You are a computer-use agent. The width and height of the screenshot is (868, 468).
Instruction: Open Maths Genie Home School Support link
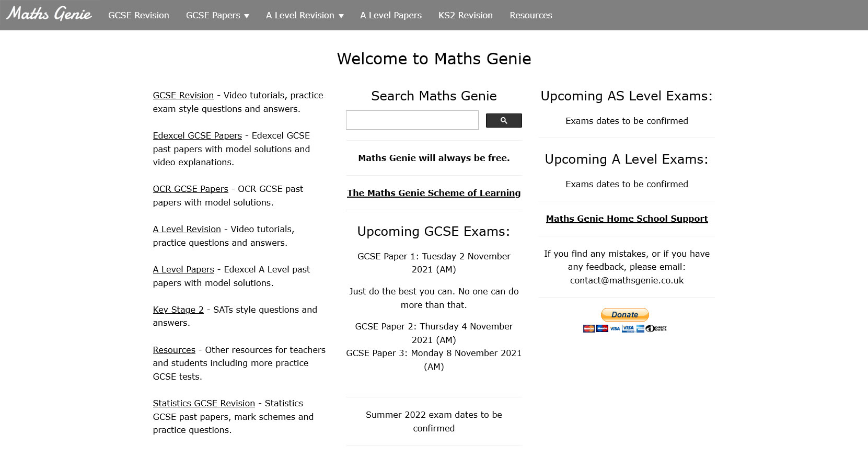[627, 219]
